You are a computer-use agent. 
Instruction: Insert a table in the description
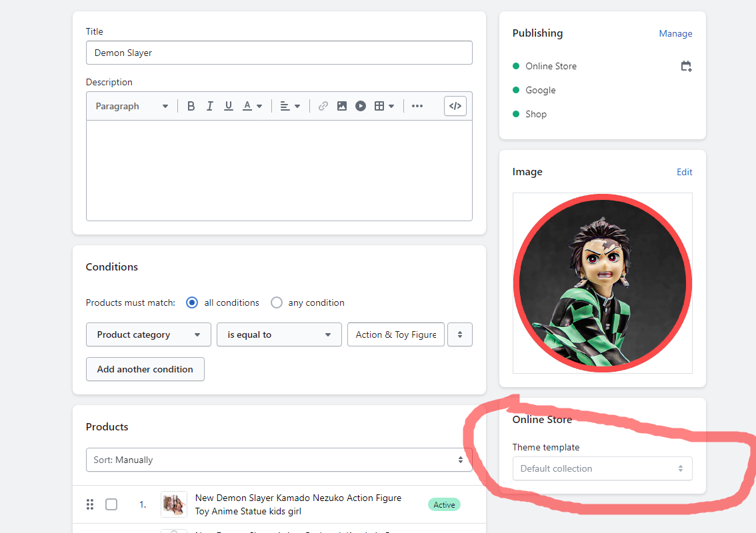[x=384, y=106]
